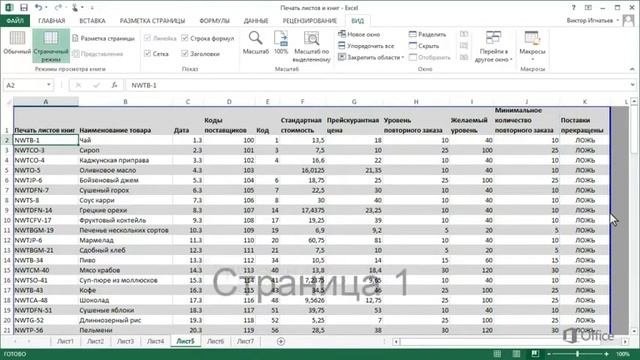Select cell NWTCFV-17
640x360 pixels.
[46, 220]
